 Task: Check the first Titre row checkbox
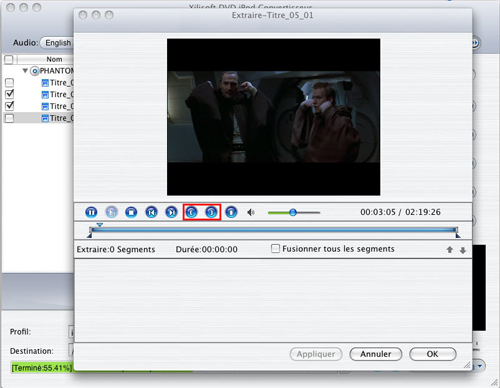coord(10,82)
